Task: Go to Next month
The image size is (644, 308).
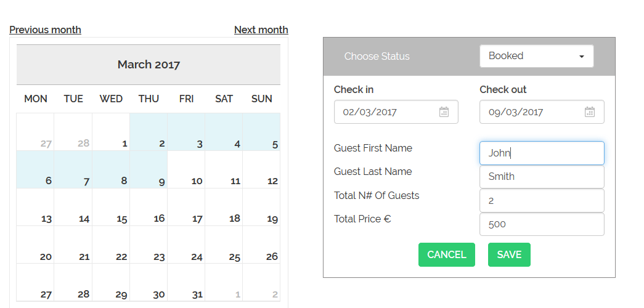Action: click(x=261, y=30)
